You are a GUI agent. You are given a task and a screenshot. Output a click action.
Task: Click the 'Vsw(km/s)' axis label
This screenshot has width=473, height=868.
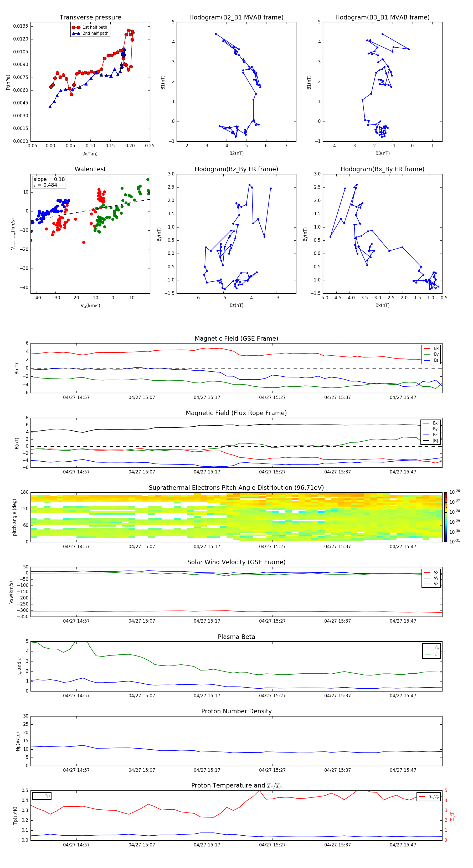tap(11, 592)
